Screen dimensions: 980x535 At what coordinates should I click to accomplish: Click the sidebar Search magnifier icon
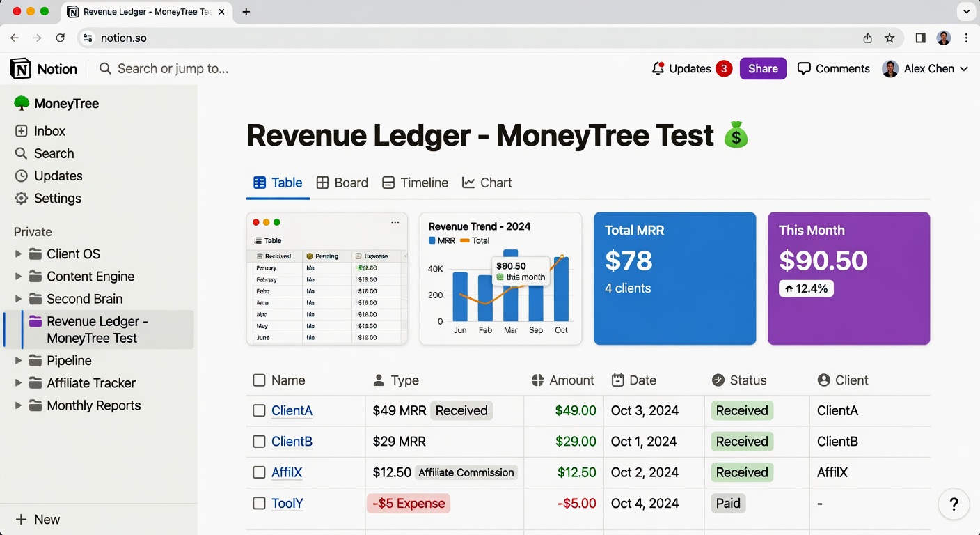22,153
